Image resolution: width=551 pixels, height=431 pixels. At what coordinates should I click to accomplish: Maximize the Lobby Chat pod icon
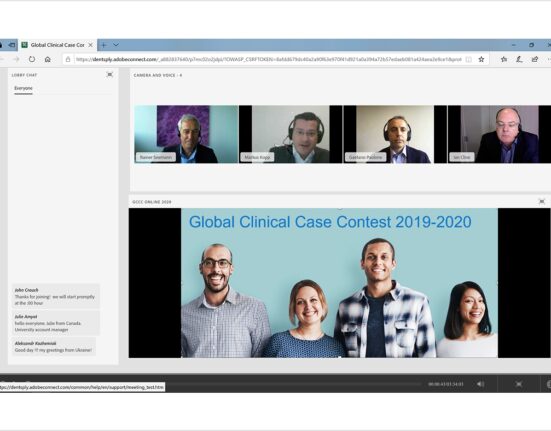click(110, 74)
